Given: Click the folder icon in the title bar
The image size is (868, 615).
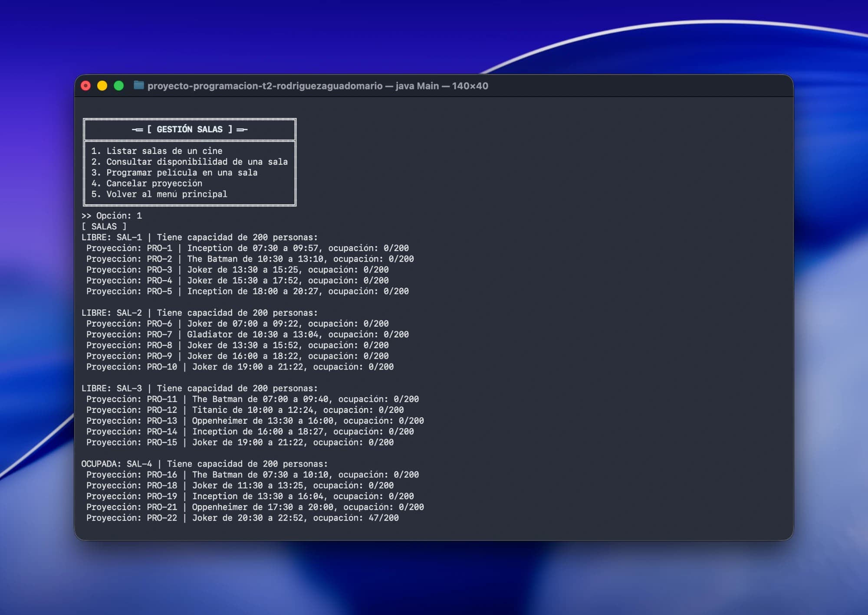Looking at the screenshot, I should (139, 85).
